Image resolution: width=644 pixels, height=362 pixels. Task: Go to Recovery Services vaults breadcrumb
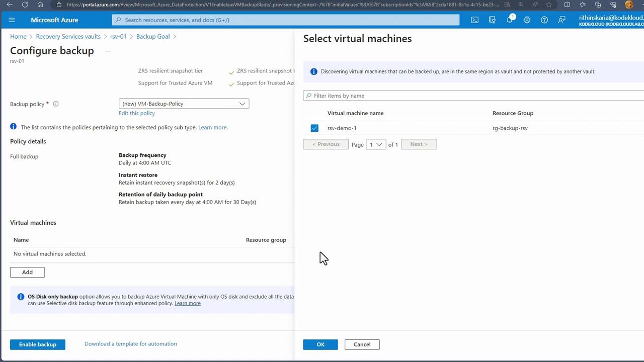(68, 36)
